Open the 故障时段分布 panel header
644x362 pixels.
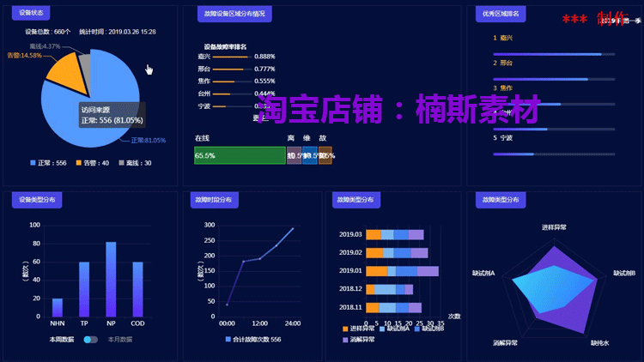(x=214, y=200)
